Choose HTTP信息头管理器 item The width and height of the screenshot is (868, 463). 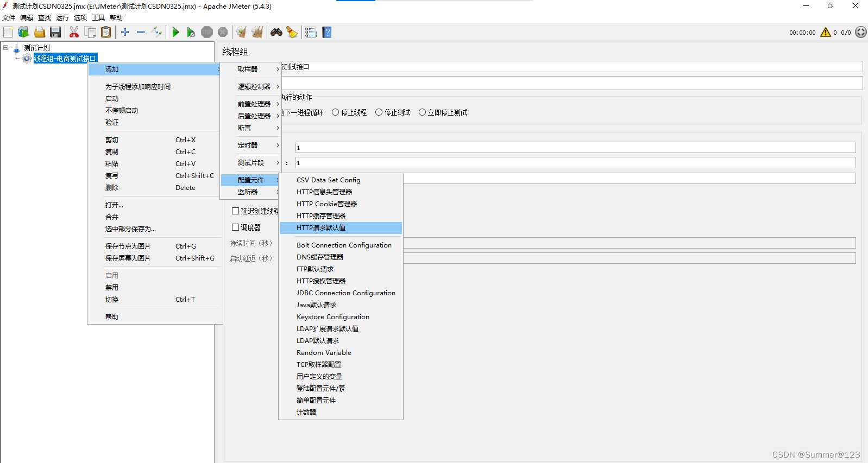341,192
